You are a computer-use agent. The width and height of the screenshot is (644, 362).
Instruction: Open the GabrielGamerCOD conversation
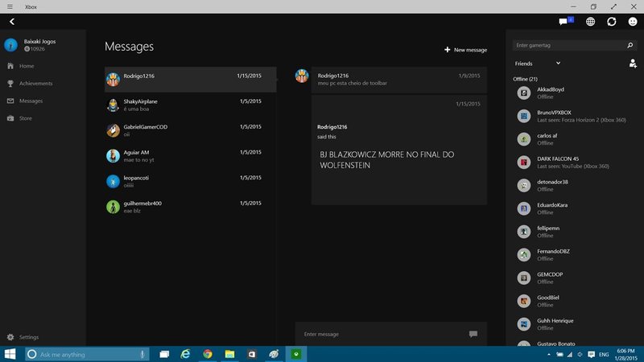point(191,130)
